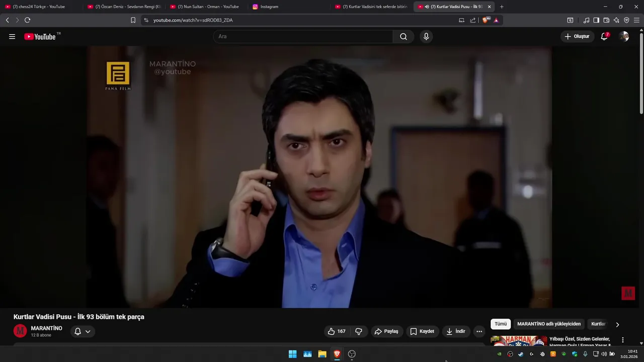
Task: Download video with the İndir button
Action: (456, 331)
